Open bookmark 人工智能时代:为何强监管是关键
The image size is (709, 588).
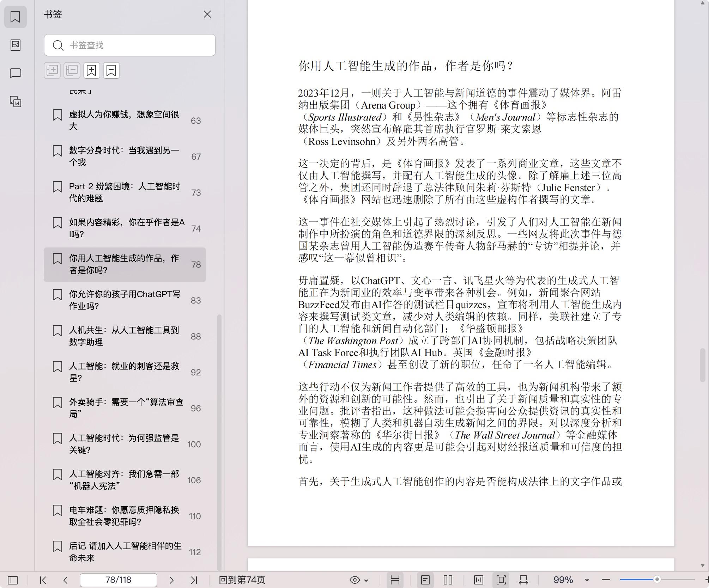click(x=125, y=444)
